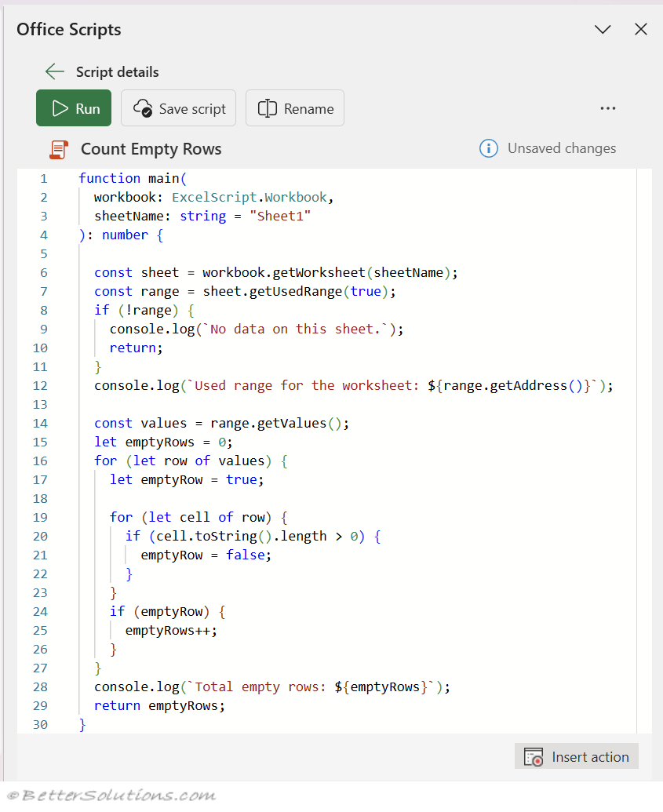Rename the current script

coord(294,108)
